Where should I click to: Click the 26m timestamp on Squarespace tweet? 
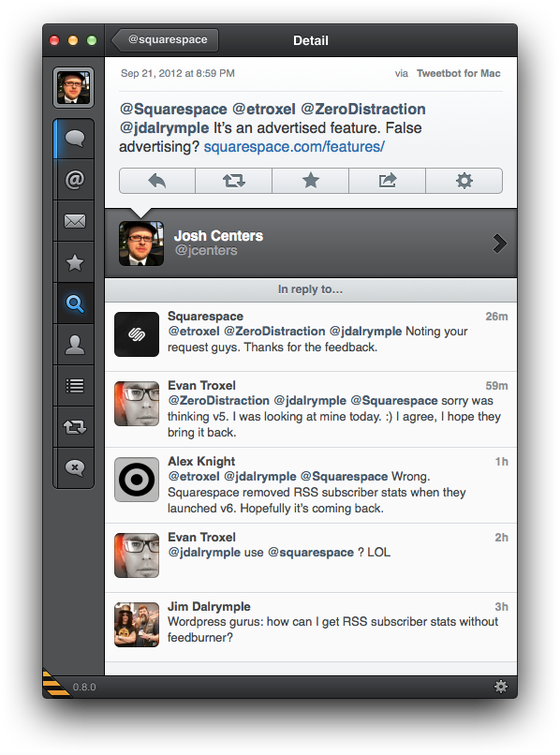click(x=496, y=317)
